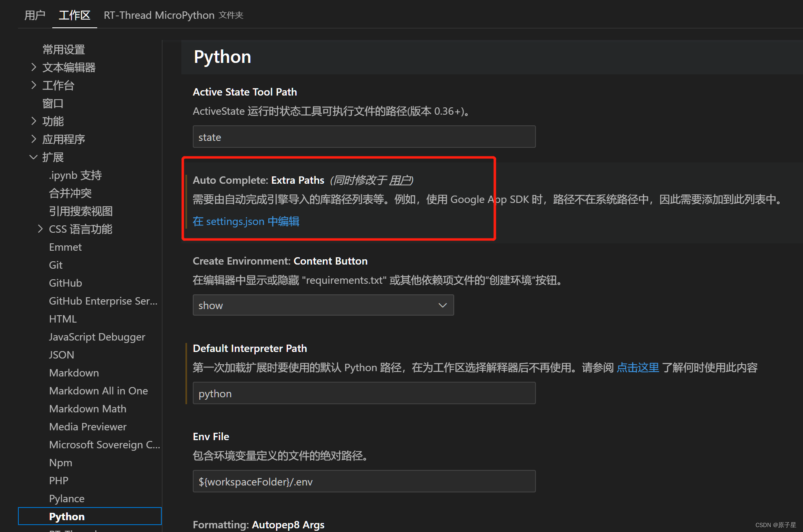Expand the CSS 语言功能 chevron
Screen dimensions: 803x532
click(40, 229)
